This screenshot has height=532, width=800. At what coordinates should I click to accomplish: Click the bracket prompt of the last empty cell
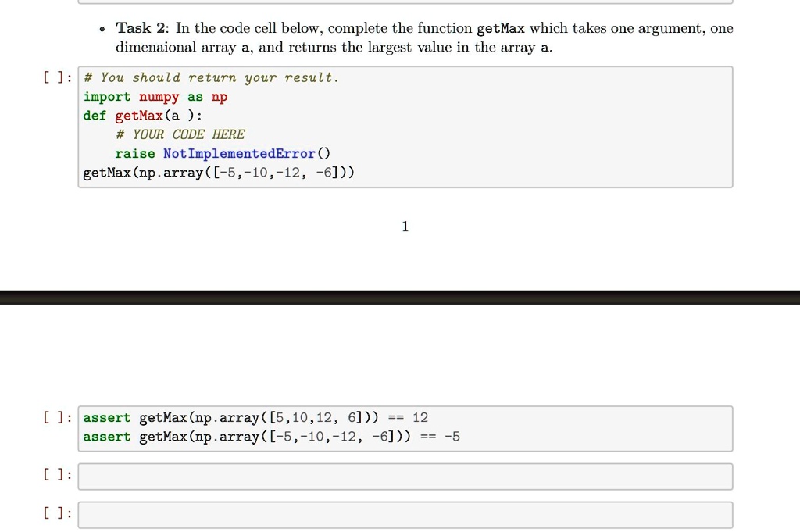click(53, 513)
